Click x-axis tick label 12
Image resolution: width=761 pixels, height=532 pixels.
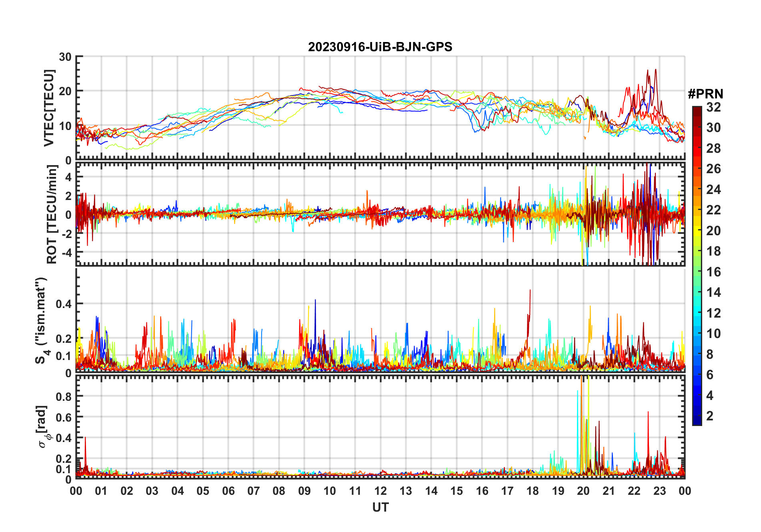380,491
